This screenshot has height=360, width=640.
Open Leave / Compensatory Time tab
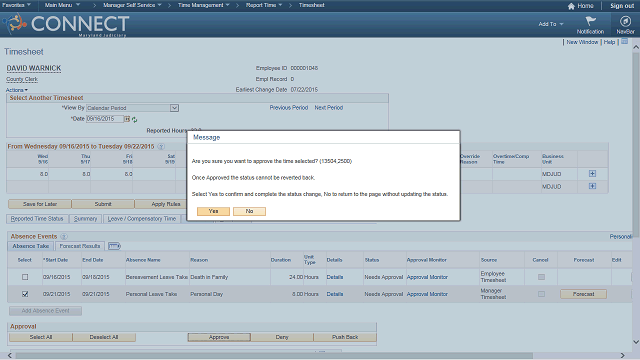pyautogui.click(x=142, y=219)
